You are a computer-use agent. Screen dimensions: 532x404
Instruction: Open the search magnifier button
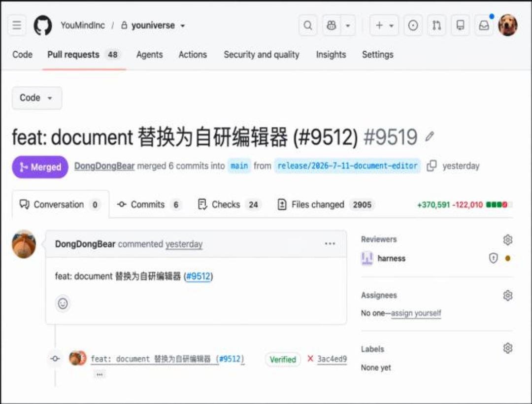coord(308,26)
